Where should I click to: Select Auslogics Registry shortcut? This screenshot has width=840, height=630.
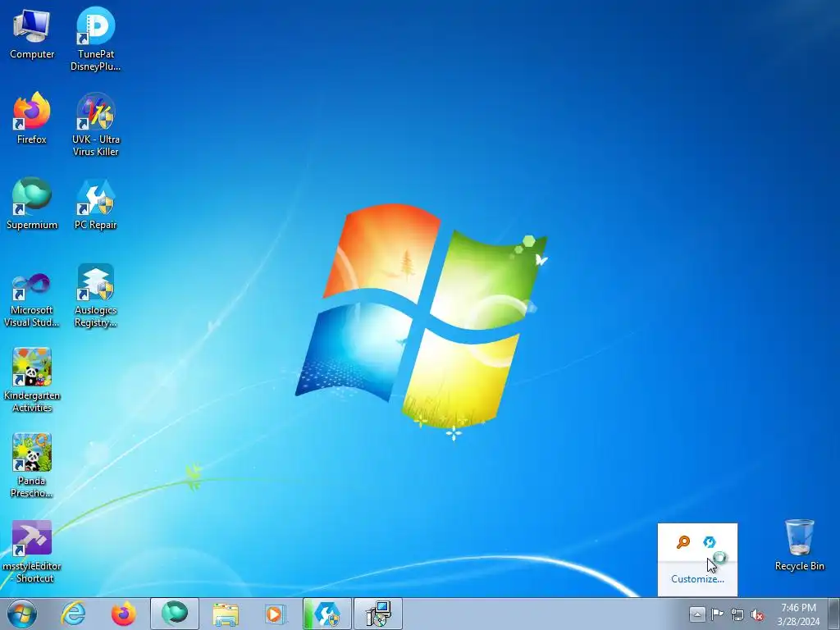[95, 295]
